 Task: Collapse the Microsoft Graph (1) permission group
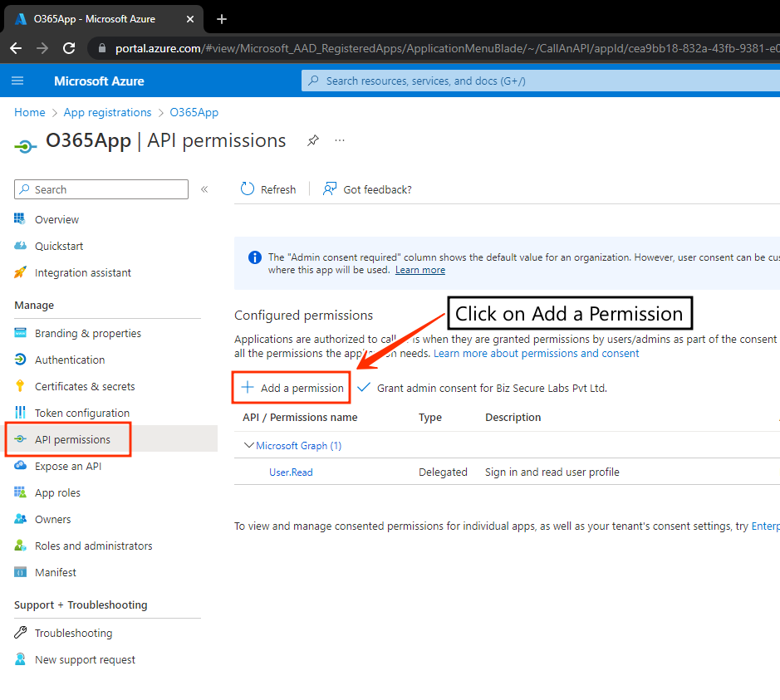point(249,446)
